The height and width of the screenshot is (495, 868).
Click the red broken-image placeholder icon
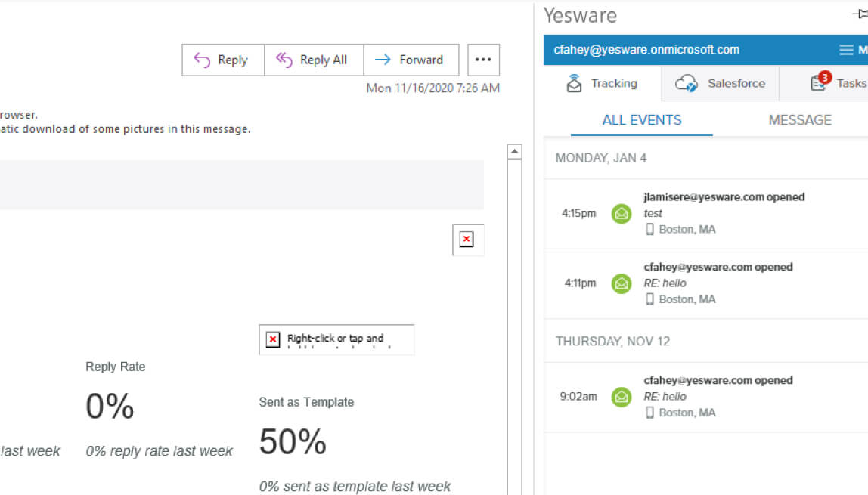pyautogui.click(x=467, y=240)
